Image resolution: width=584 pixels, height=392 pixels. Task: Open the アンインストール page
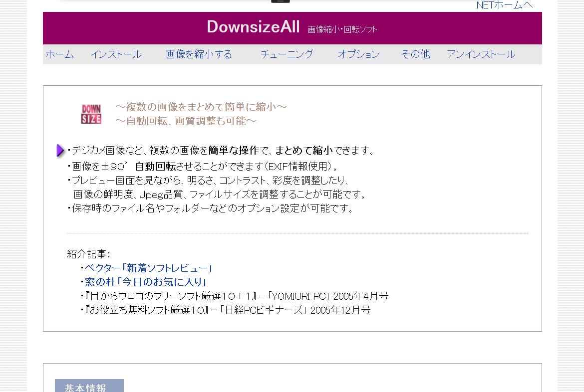[x=481, y=54]
